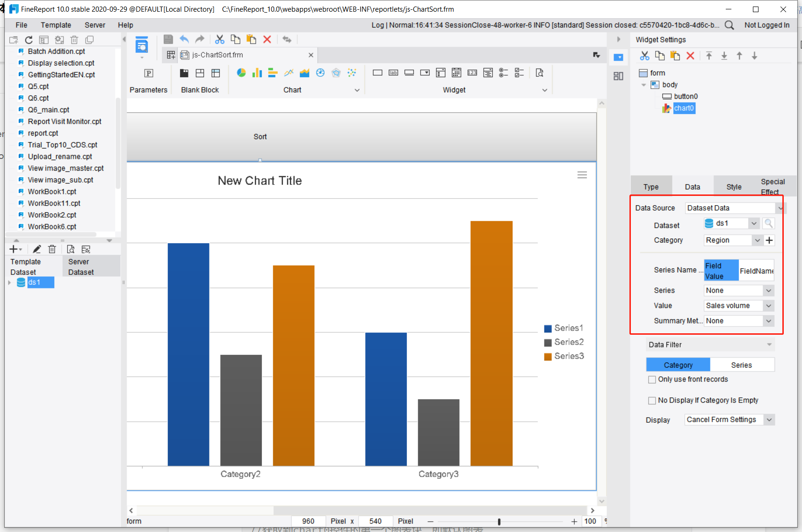Select Category filter toggle

click(x=678, y=365)
